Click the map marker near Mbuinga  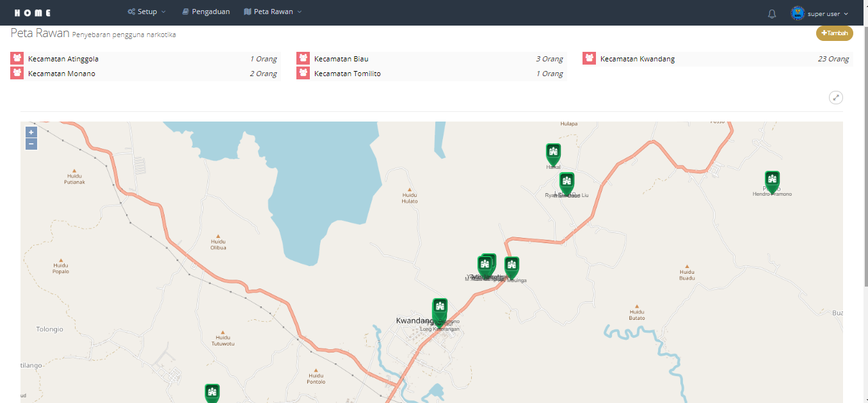click(x=511, y=266)
